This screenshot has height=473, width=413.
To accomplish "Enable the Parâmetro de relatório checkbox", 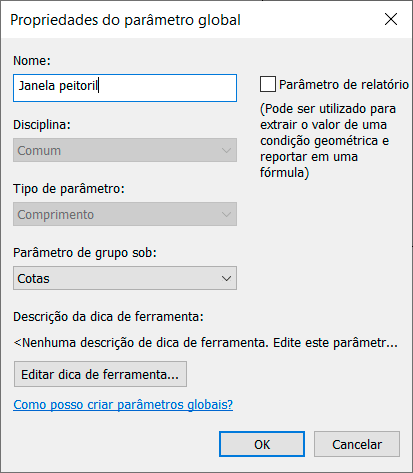I will pos(268,84).
